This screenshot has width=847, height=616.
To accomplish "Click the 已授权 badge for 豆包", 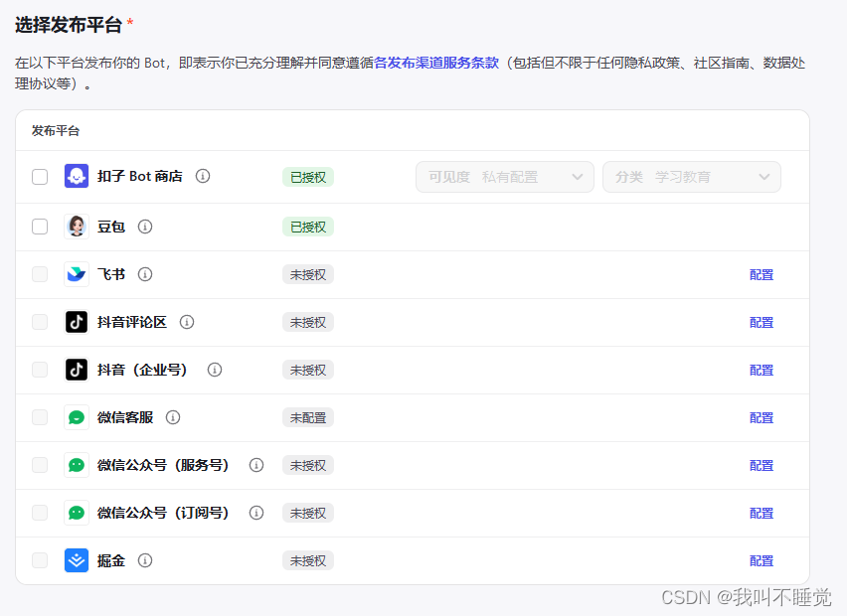I will 308,227.
